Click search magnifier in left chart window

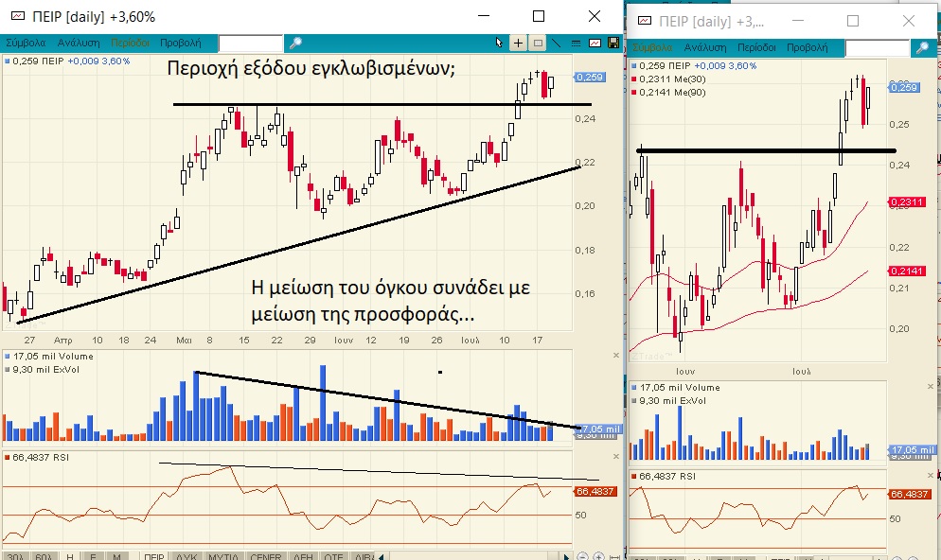tap(295, 44)
